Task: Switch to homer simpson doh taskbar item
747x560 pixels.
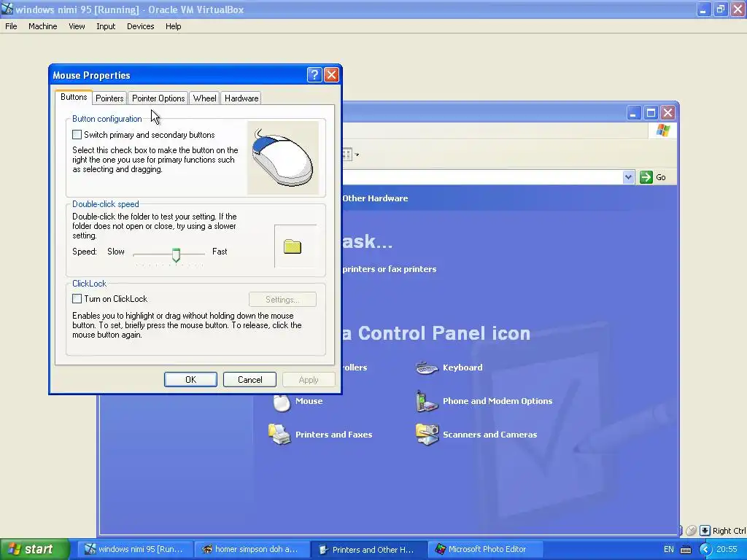Action: pos(252,549)
